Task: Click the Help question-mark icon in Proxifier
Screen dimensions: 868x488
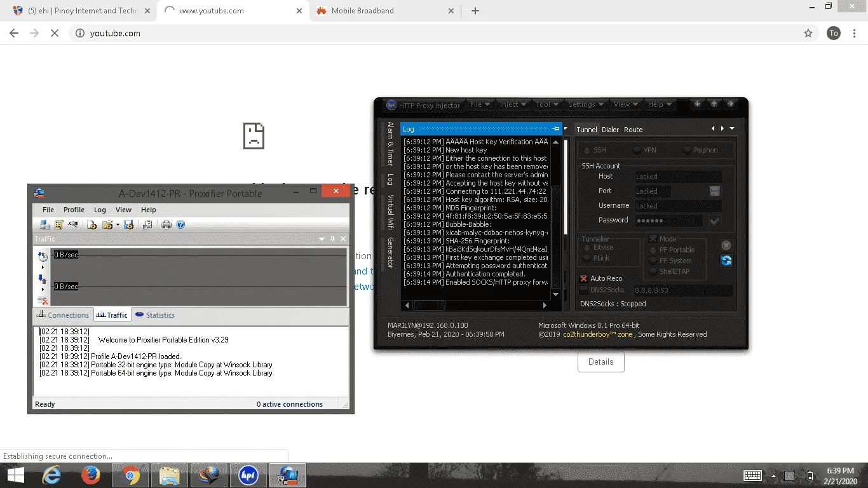Action: pyautogui.click(x=180, y=224)
